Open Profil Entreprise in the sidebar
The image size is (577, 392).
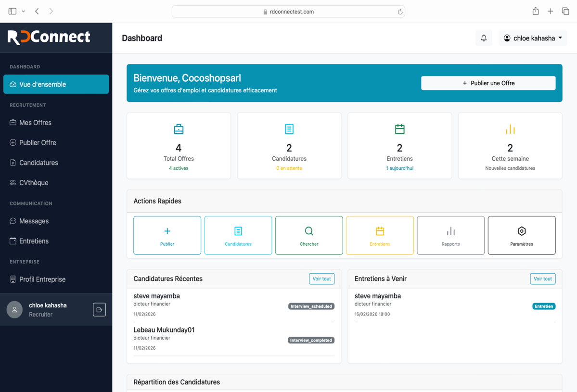42,279
